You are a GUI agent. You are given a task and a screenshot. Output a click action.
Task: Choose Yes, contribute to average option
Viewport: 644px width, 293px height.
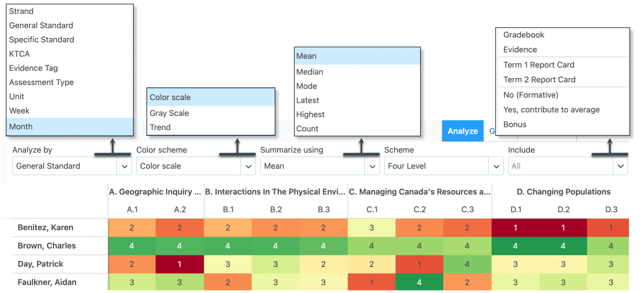551,110
